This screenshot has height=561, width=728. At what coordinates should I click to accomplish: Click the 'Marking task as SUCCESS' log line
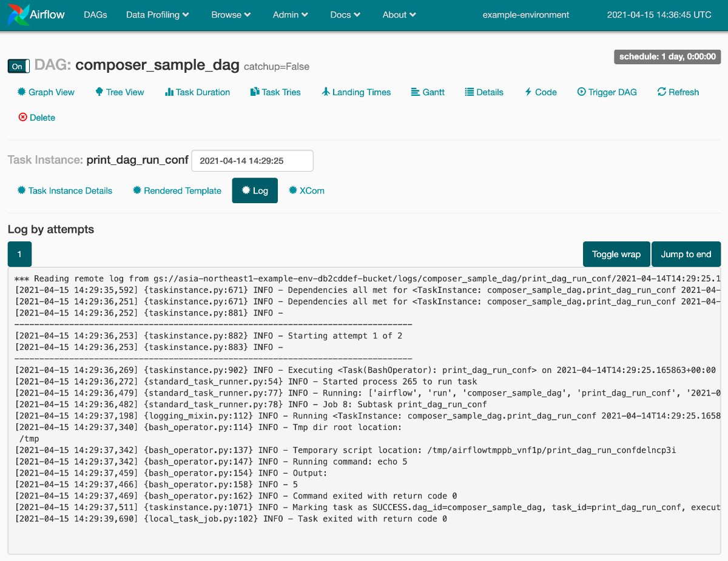[x=368, y=507]
